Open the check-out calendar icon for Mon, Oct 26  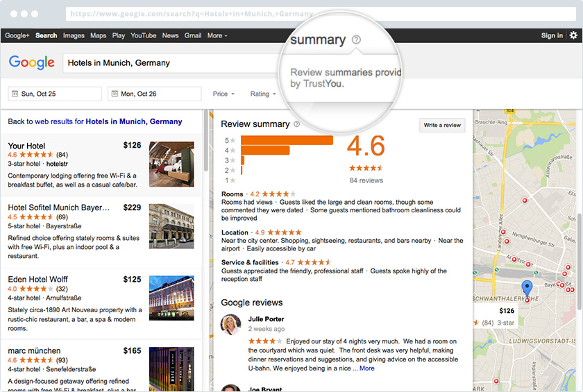115,94
